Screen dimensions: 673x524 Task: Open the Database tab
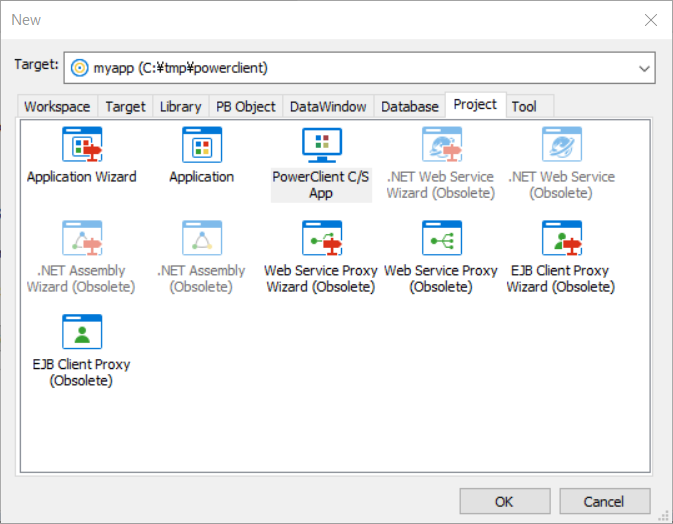tap(409, 106)
